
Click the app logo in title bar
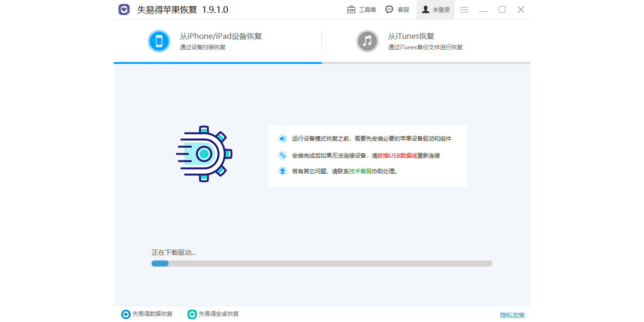pyautogui.click(x=124, y=9)
